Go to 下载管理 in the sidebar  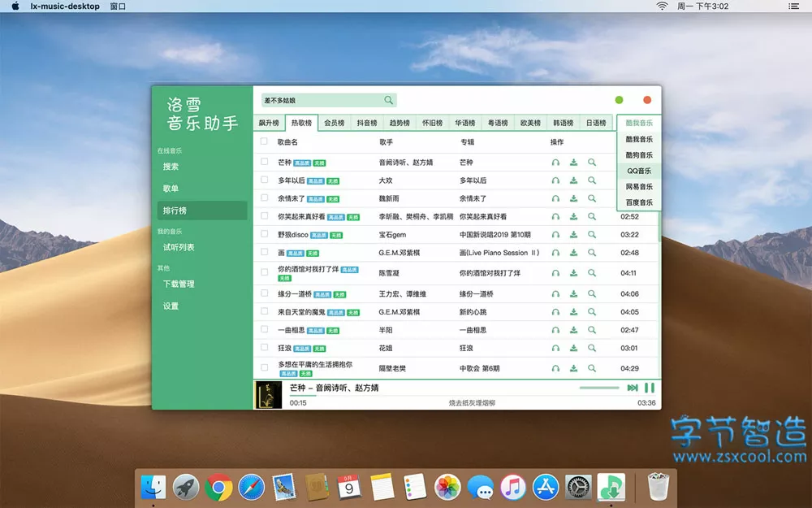tap(179, 284)
